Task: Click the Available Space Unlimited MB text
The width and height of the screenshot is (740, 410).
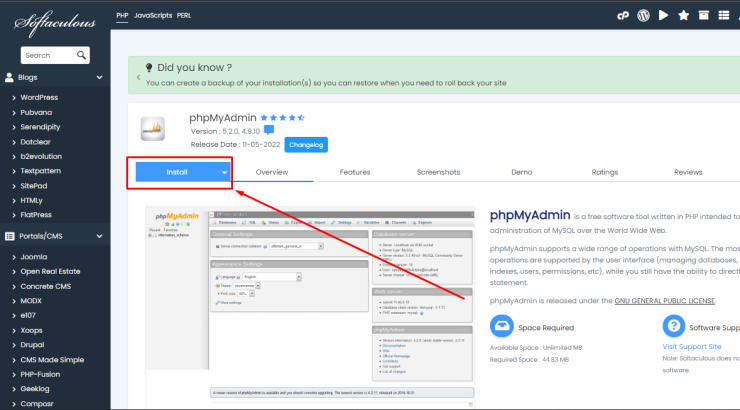Action: click(x=536, y=348)
